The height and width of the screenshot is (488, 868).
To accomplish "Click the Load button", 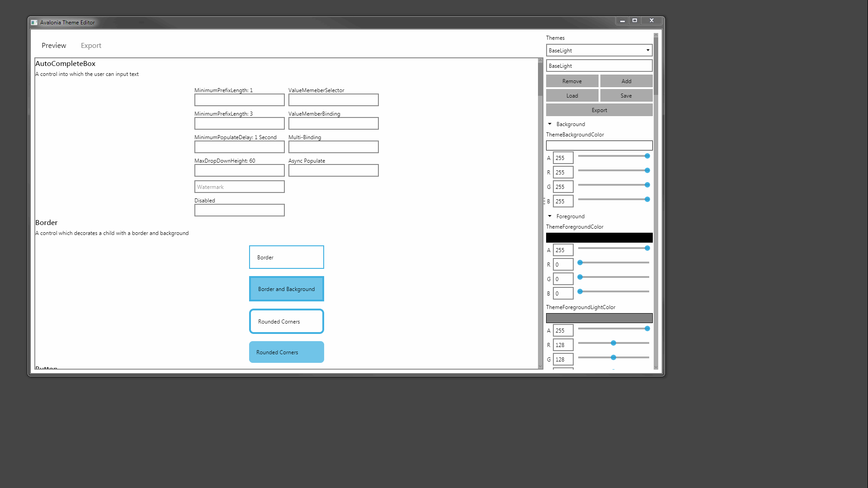I will [572, 96].
